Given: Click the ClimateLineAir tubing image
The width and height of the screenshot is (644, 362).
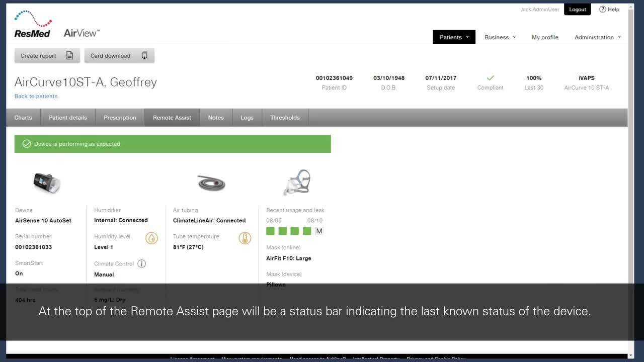Looking at the screenshot, I should pyautogui.click(x=211, y=183).
